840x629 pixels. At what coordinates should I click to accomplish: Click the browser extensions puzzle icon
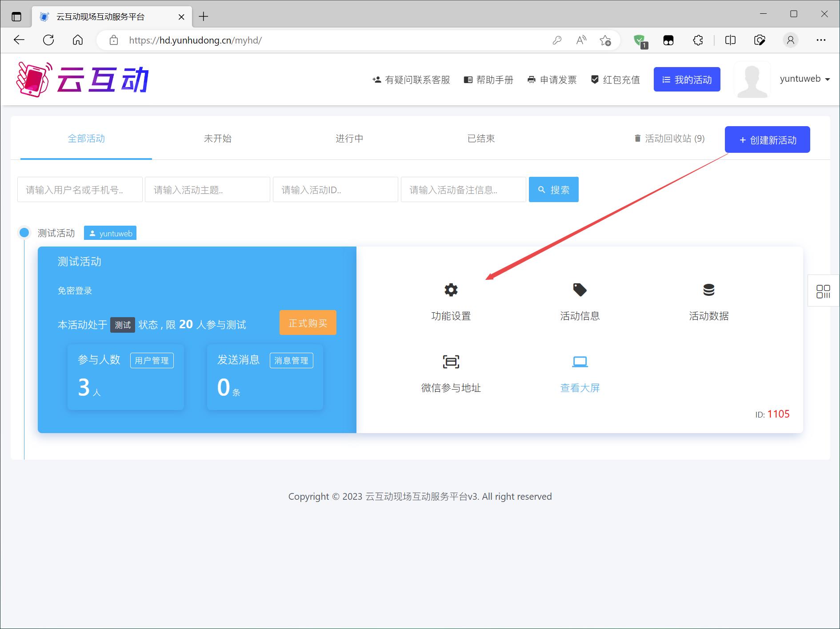698,40
